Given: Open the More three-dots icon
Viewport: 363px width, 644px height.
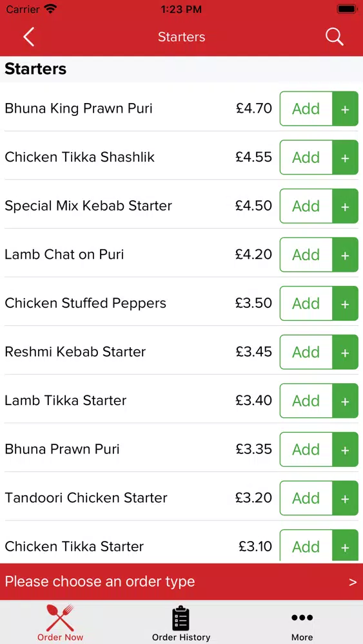Looking at the screenshot, I should tap(302, 618).
